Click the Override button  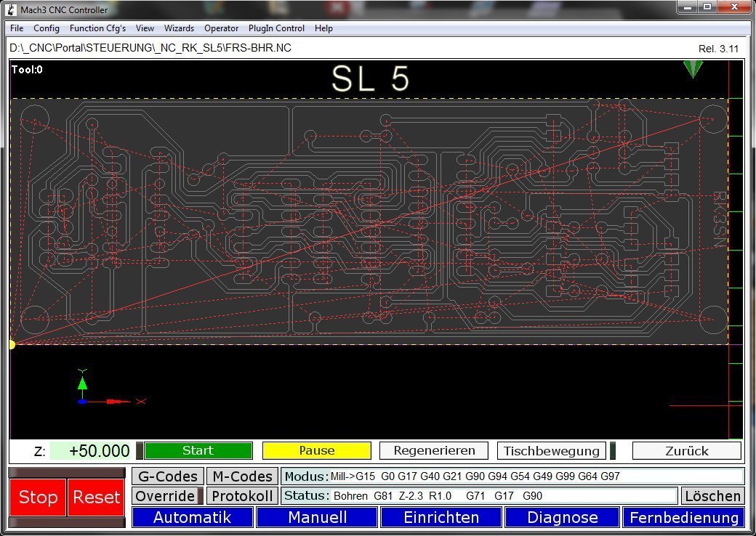point(165,495)
